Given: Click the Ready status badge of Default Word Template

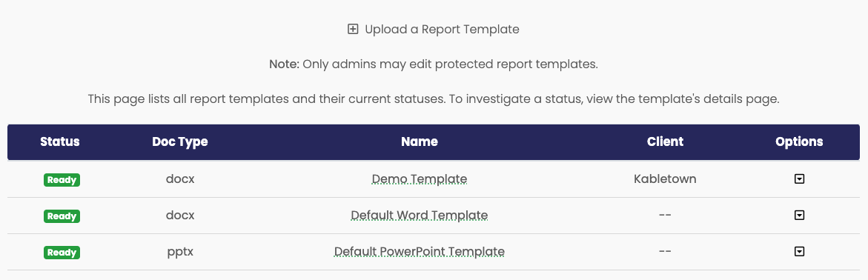Looking at the screenshot, I should 62,216.
